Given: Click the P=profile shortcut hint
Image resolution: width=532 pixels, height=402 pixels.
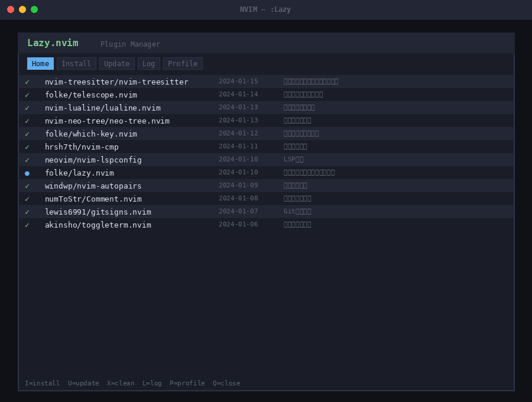Looking at the screenshot, I should (187, 383).
